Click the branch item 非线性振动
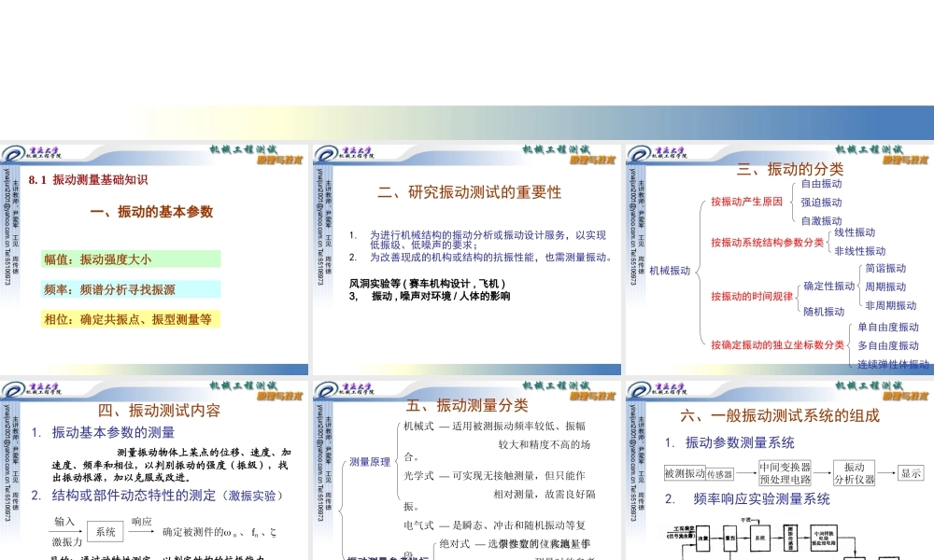934x560 pixels. coord(859,251)
